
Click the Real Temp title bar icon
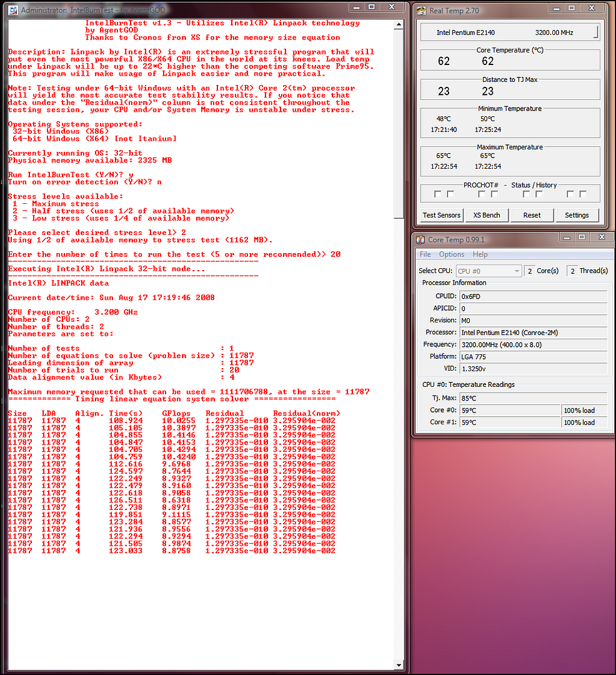click(x=421, y=11)
